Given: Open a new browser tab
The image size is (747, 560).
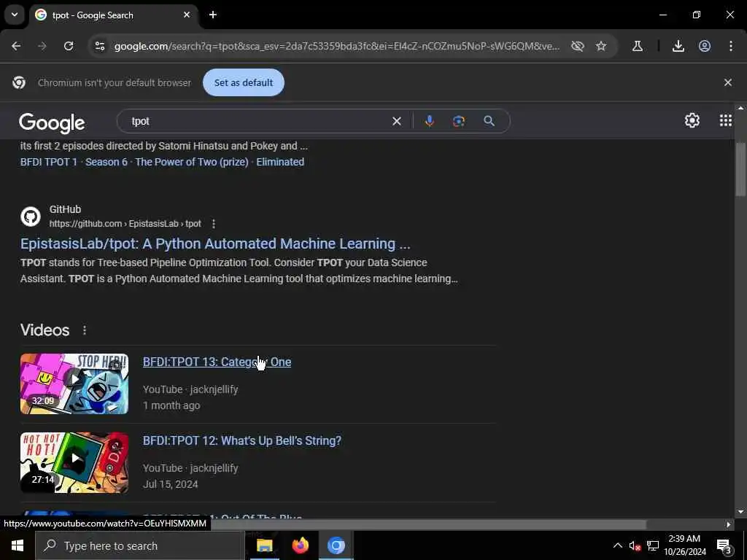Looking at the screenshot, I should (x=213, y=15).
